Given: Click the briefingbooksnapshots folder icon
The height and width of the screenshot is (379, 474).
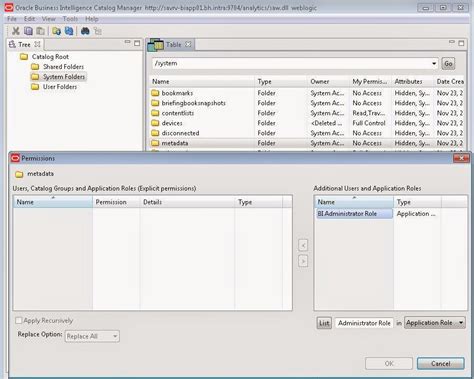Looking at the screenshot, I should click(155, 103).
